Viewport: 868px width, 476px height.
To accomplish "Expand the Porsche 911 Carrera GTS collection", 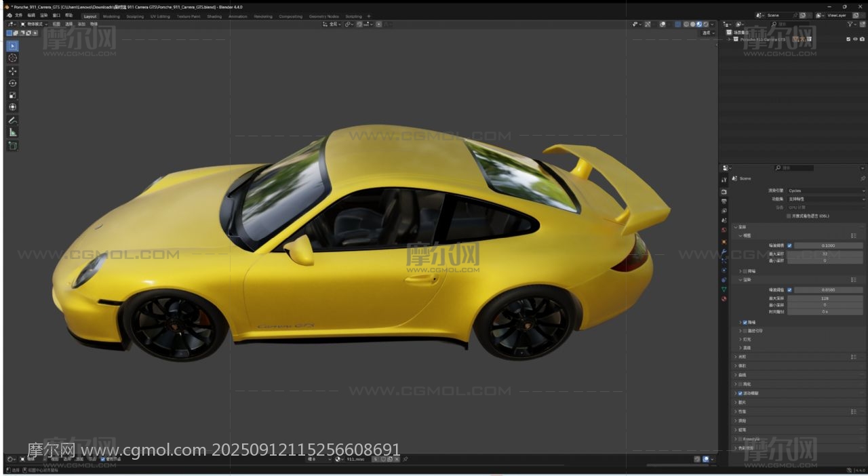I will pos(729,39).
